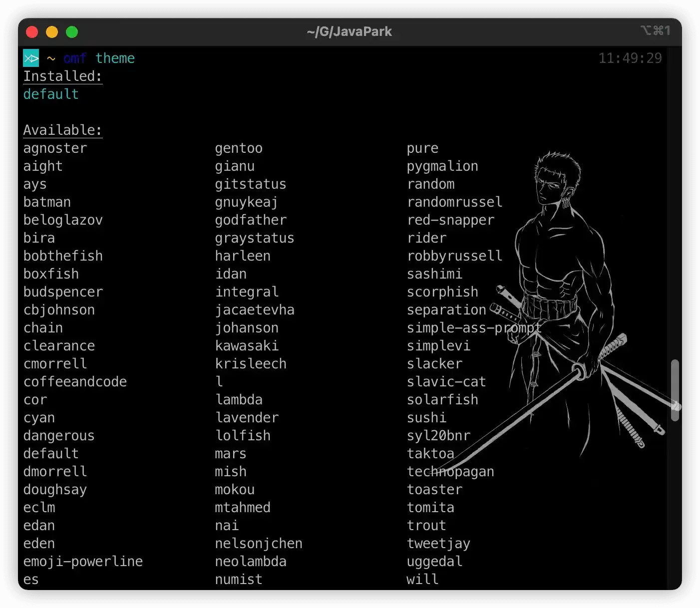700x608 pixels.
Task: Click the 'omf' command text
Action: coord(75,58)
